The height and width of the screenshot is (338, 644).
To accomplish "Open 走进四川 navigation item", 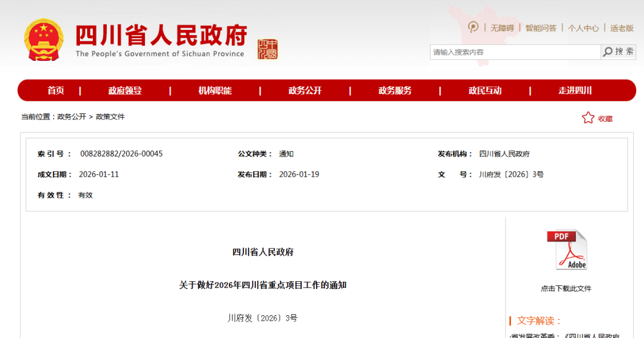I will tap(575, 91).
